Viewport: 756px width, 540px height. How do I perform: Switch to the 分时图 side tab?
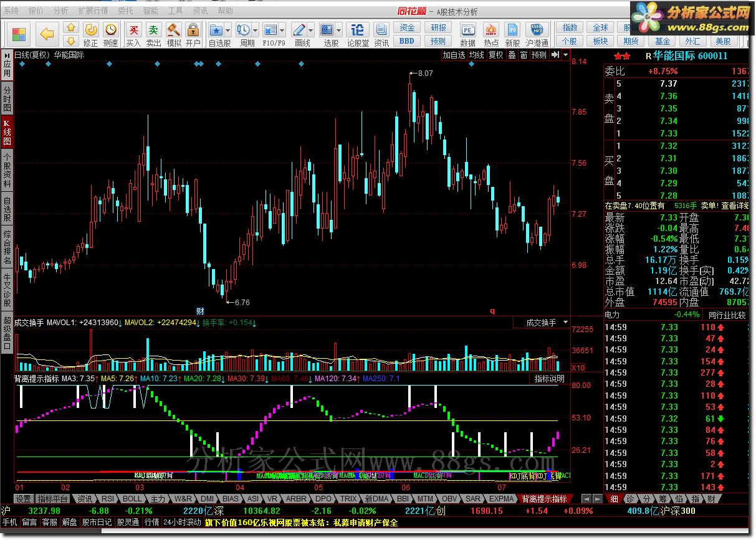pos(7,98)
